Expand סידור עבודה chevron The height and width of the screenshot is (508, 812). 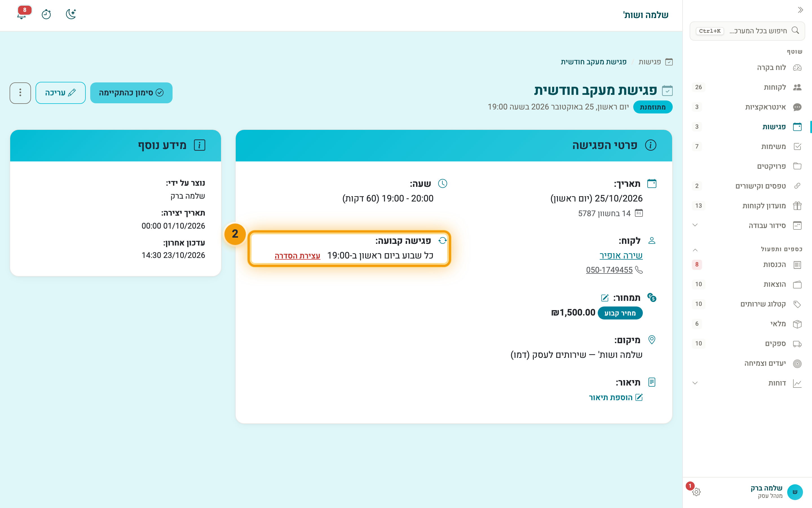[x=695, y=225]
